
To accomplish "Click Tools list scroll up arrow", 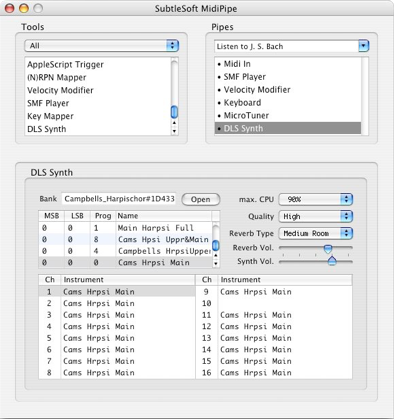I will tap(174, 123).
